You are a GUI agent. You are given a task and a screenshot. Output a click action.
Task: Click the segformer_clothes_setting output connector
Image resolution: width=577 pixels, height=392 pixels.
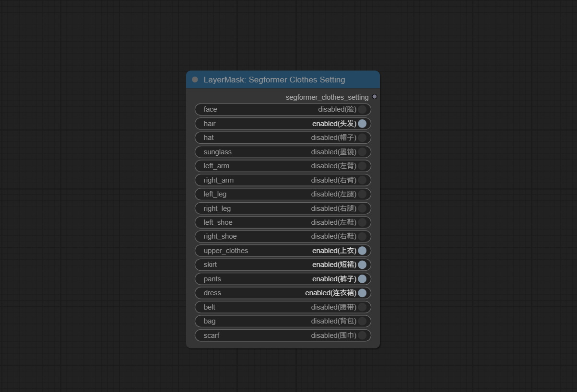[x=375, y=97]
